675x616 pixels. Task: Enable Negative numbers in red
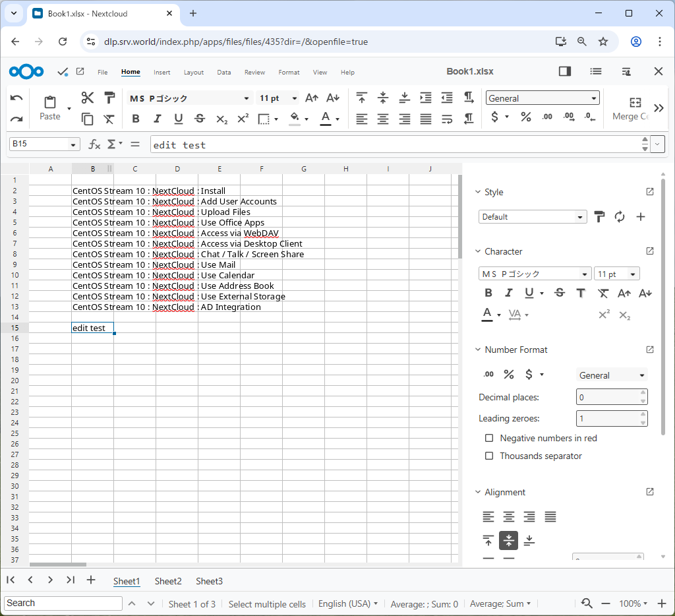(x=488, y=438)
